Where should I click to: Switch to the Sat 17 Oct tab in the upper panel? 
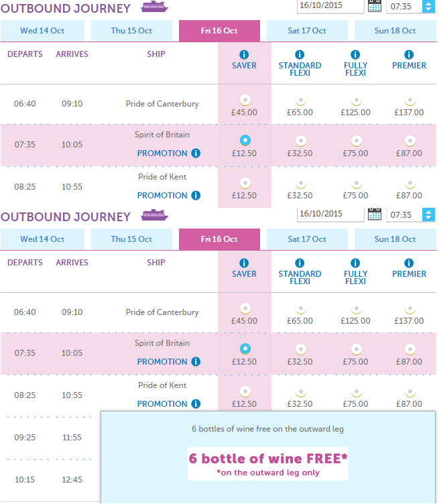click(x=307, y=31)
